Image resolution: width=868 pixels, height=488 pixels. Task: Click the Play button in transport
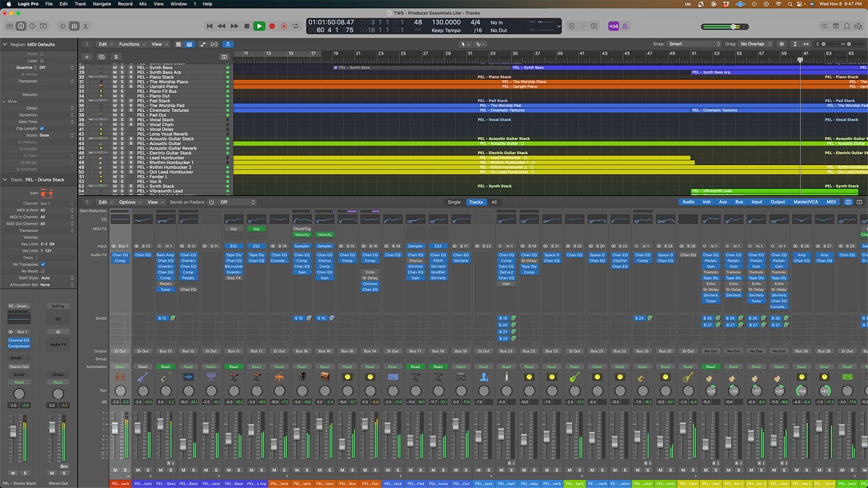259,26
